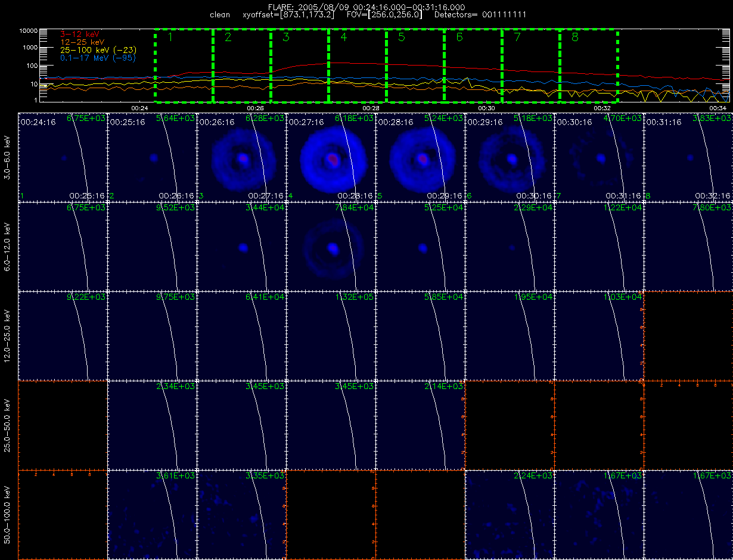Click the 9.52E+03 peak value
733x560 pixels.
(175, 208)
